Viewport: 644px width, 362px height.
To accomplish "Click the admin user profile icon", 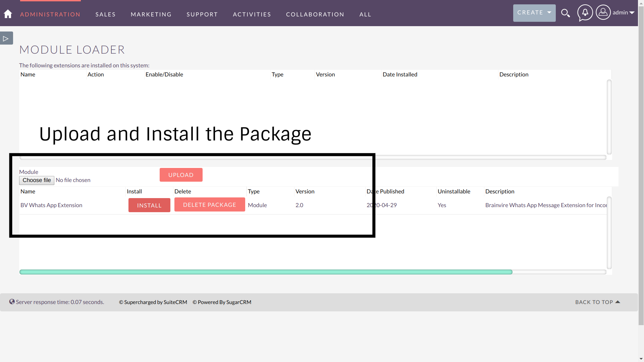I will tap(602, 12).
